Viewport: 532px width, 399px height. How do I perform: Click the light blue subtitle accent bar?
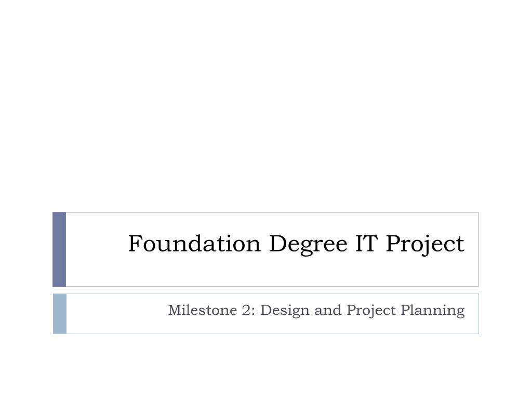tap(60, 314)
